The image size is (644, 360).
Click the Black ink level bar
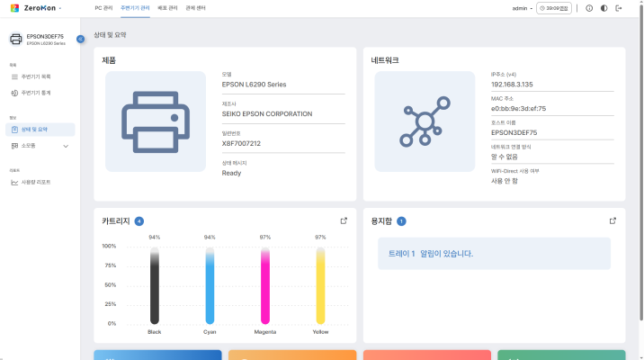(x=155, y=285)
